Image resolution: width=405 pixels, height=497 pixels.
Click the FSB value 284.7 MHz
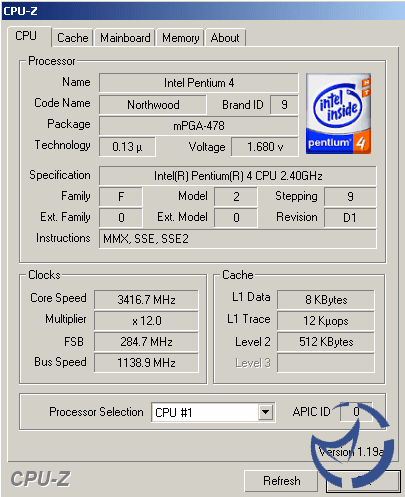click(146, 342)
